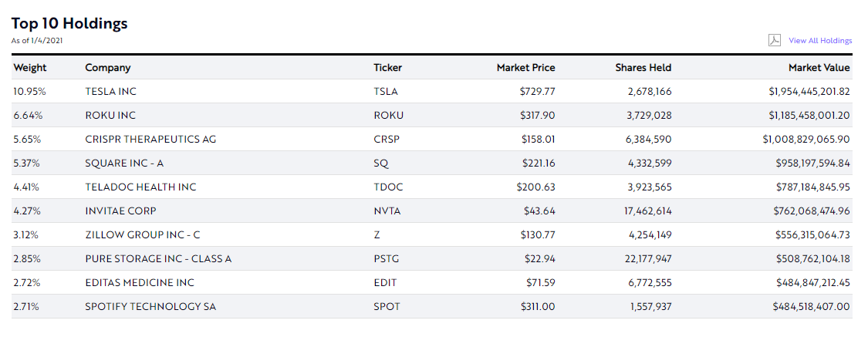Click the PDF icon beside View All Holdings
This screenshot has width=868, height=337.
[x=775, y=40]
